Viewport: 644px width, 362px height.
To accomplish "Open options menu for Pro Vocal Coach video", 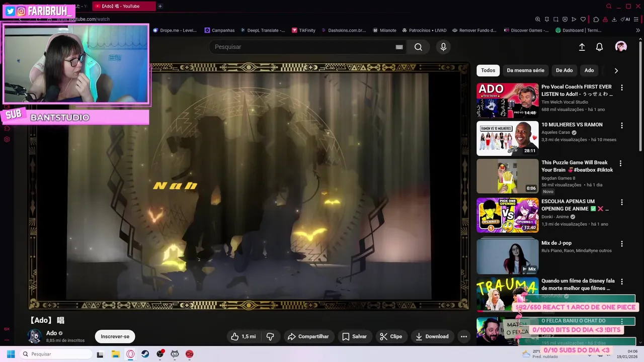I will [x=622, y=87].
